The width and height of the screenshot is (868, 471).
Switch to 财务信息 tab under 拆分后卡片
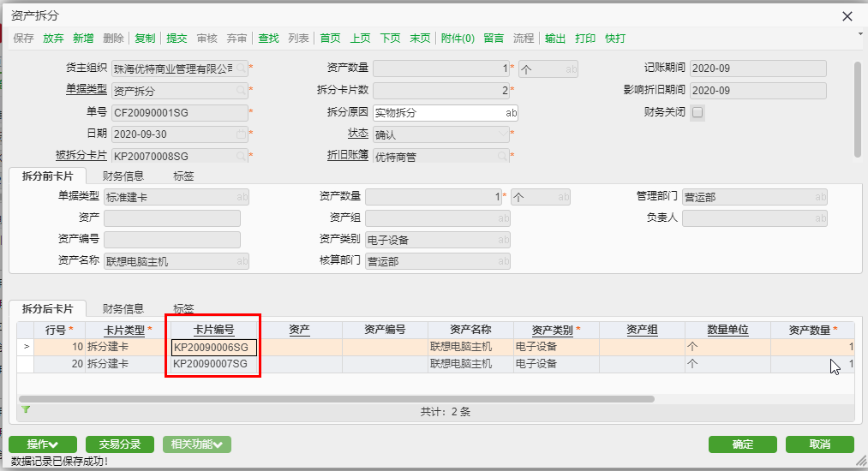(123, 308)
